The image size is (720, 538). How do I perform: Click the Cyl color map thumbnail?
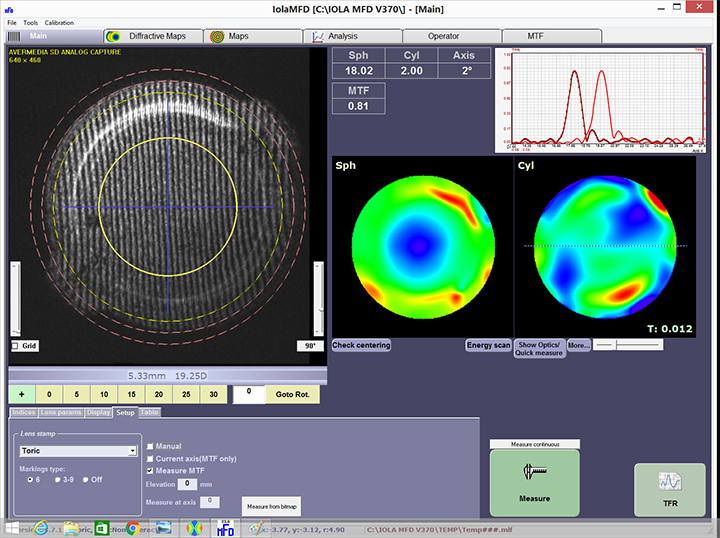pos(605,247)
